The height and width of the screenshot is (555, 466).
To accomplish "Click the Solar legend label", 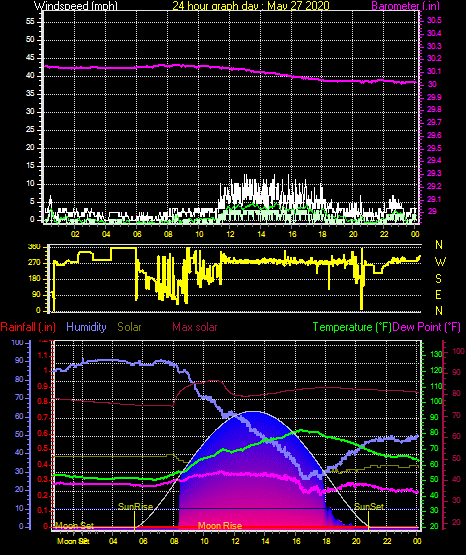I will tap(129, 327).
